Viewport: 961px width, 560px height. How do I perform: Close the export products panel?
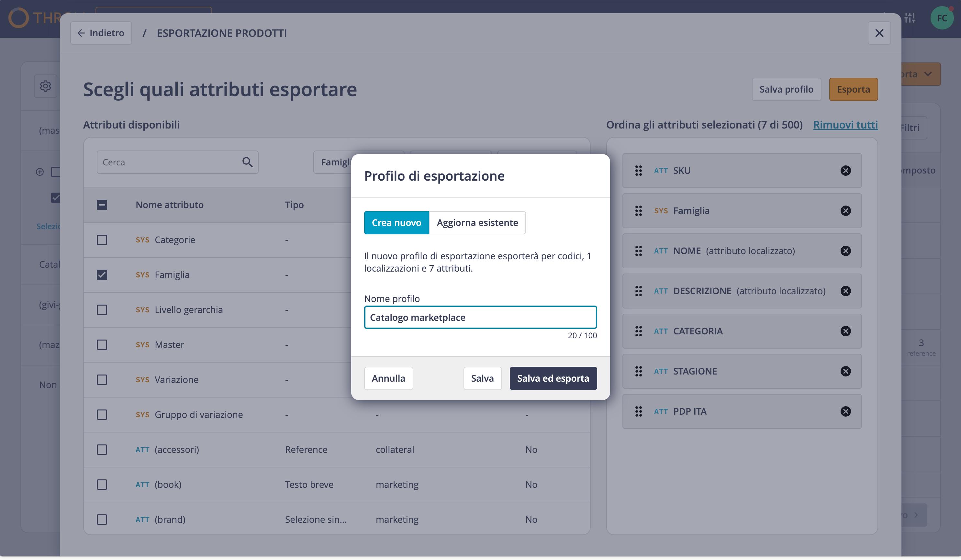click(879, 33)
